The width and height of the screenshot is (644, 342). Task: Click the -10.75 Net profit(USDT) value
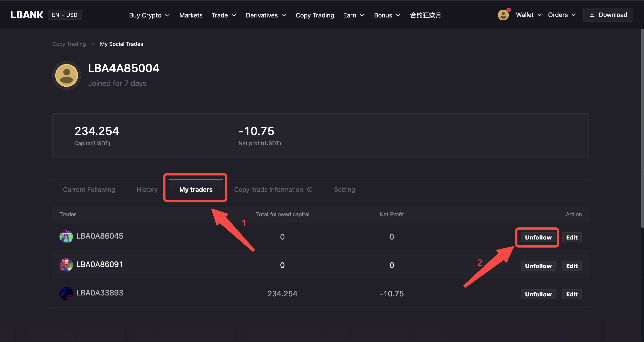point(256,131)
